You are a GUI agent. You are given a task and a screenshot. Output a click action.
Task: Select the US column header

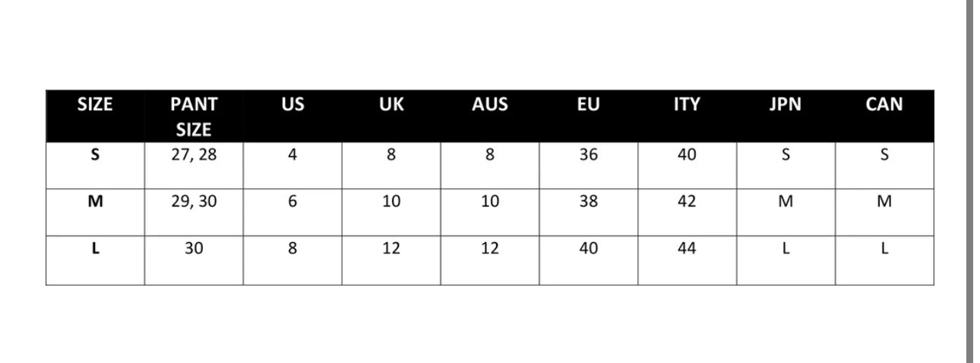292,106
